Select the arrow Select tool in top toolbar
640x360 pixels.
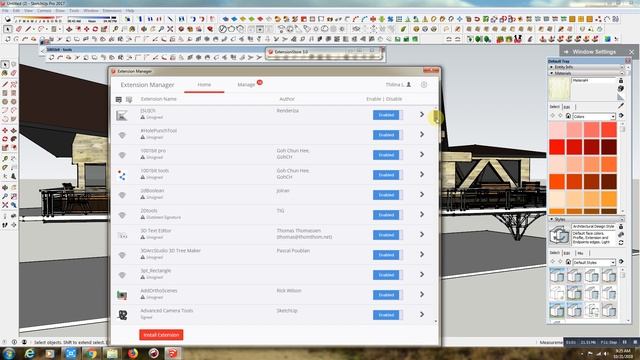tap(8, 29)
